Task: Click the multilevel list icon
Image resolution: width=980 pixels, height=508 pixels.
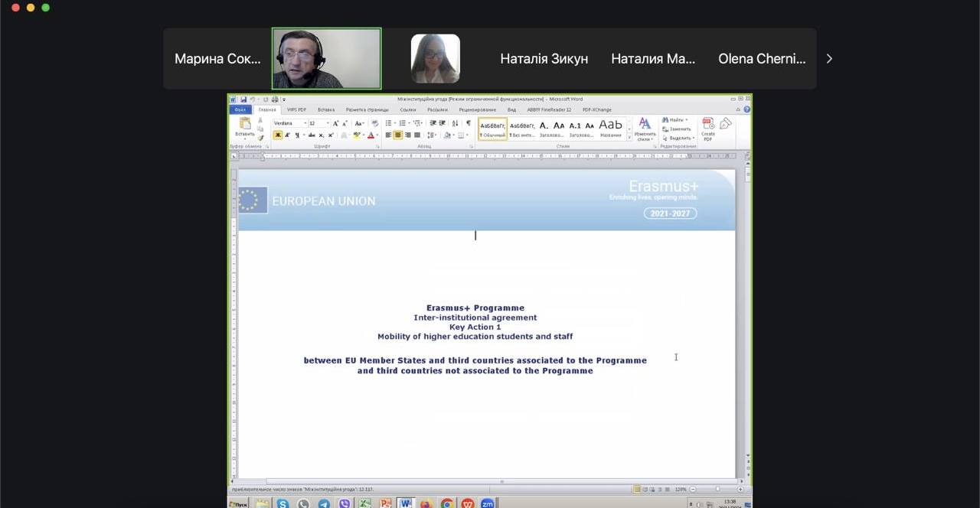Action: coord(416,123)
